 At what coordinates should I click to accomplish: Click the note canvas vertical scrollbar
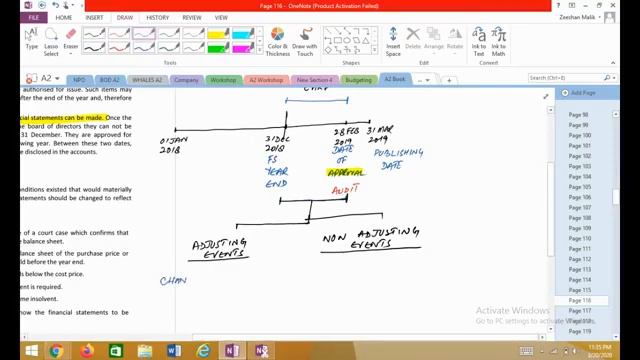point(550,209)
